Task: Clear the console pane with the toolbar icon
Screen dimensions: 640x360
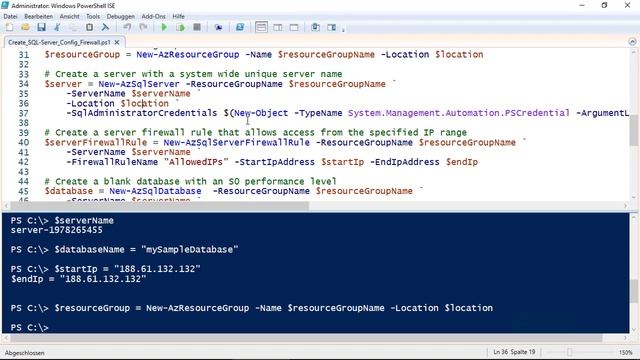Action: (x=105, y=27)
